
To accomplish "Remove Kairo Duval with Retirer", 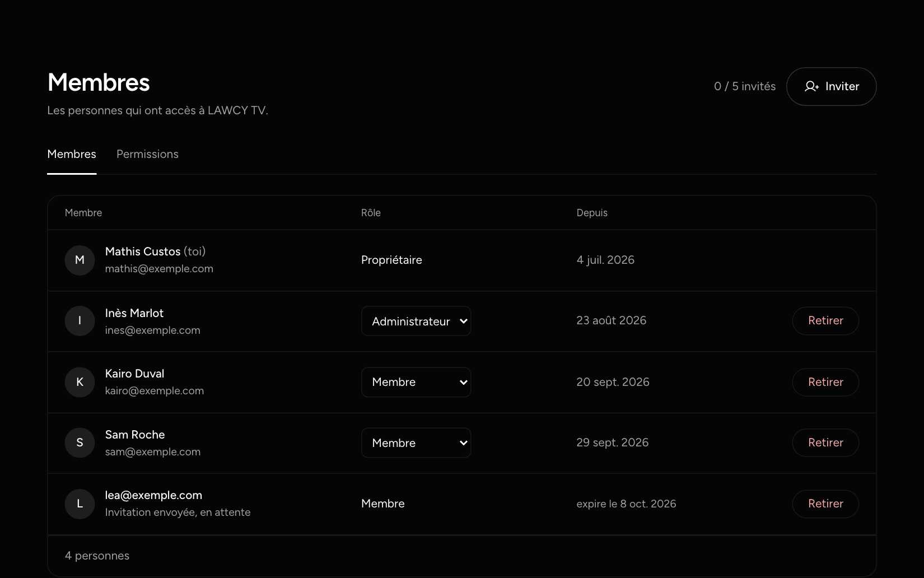I will (x=825, y=382).
